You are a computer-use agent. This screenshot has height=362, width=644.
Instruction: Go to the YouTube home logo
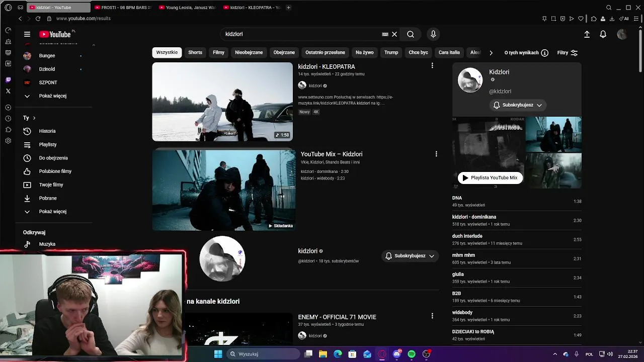tap(55, 34)
